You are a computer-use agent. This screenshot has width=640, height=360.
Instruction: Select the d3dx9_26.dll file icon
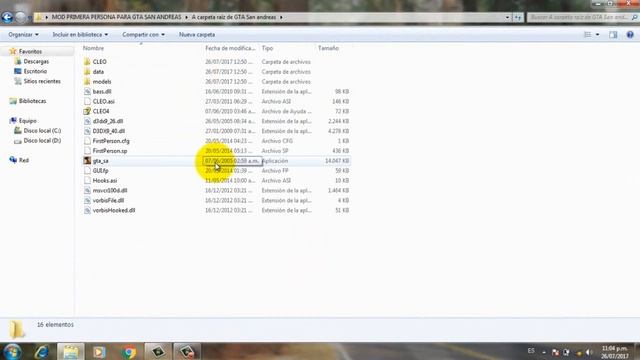pos(87,121)
